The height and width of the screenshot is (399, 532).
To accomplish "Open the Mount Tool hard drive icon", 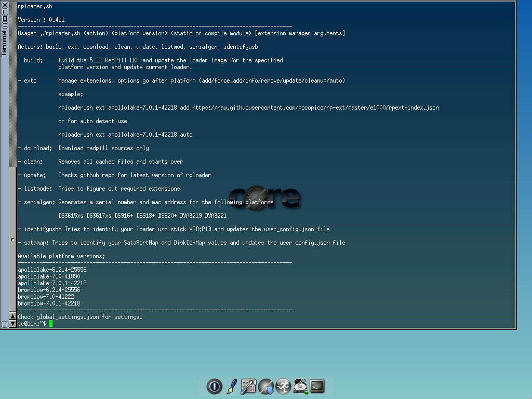I will click(x=300, y=386).
